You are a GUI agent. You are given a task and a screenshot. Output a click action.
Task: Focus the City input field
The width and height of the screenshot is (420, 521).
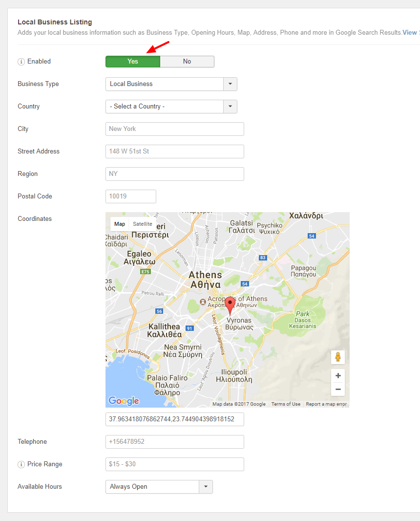(x=175, y=129)
